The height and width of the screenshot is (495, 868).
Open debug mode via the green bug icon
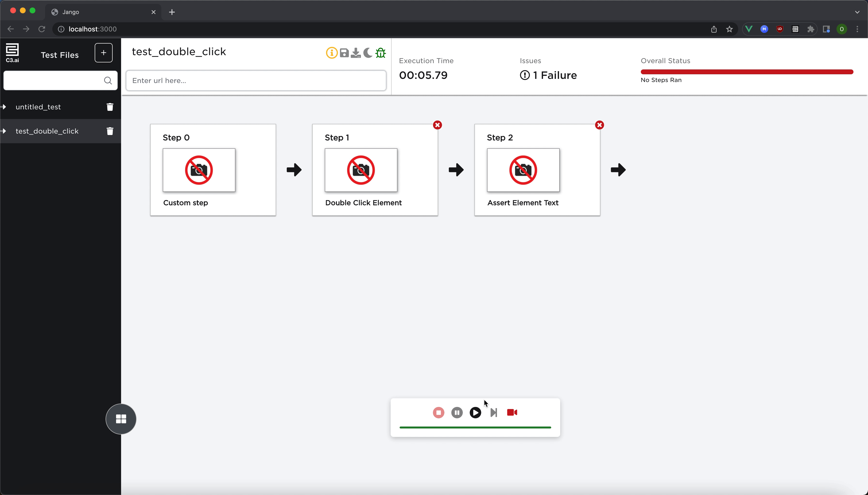point(381,53)
